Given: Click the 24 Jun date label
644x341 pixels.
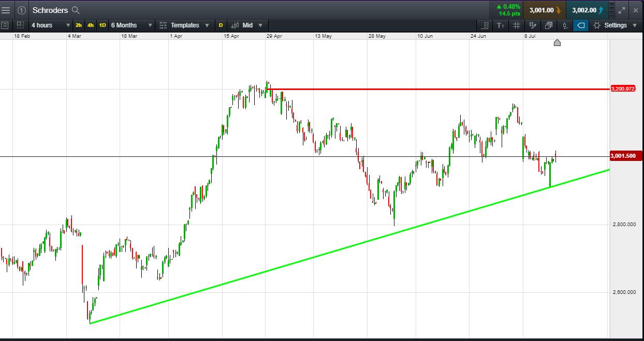Looking at the screenshot, I should [x=478, y=36].
